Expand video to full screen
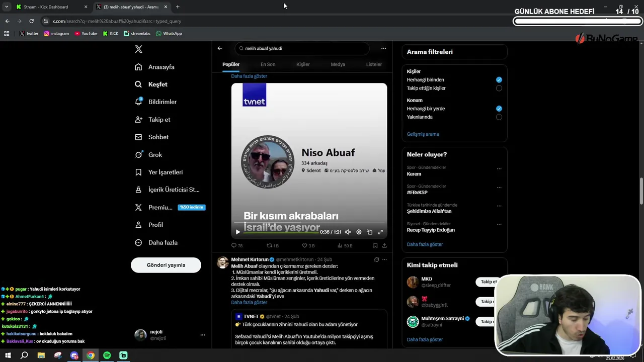Screen dimensions: 644x362 coord(380,232)
